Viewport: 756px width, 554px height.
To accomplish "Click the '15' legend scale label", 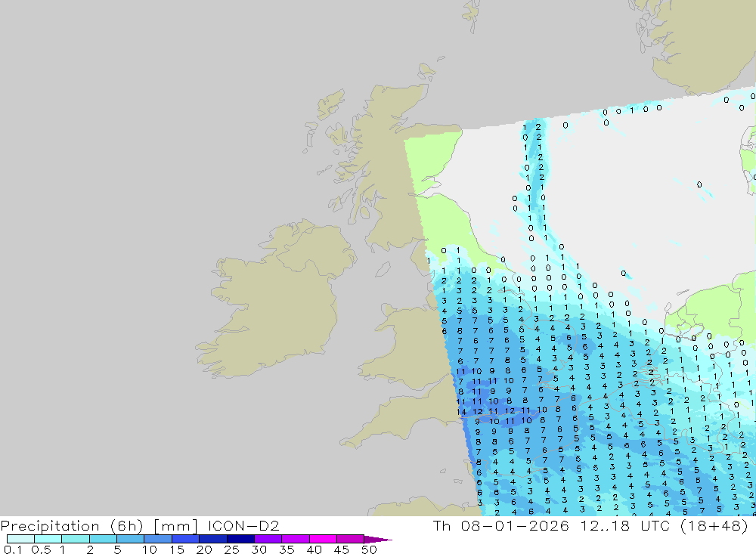I will pyautogui.click(x=177, y=549).
